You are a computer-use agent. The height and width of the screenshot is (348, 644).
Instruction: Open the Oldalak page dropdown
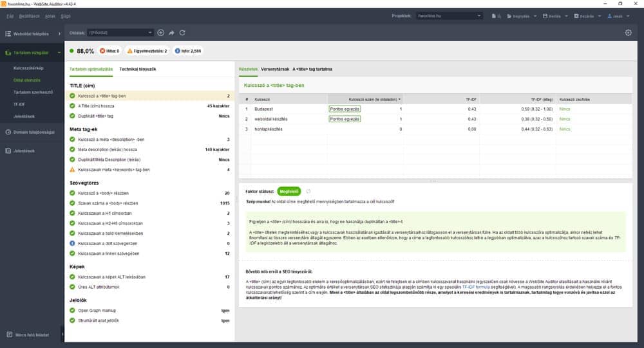(x=120, y=32)
